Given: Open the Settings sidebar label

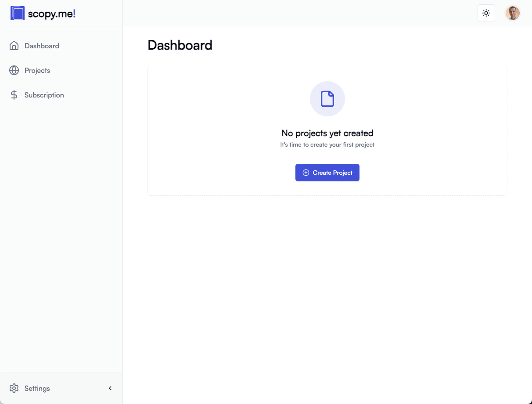Looking at the screenshot, I should 37,388.
